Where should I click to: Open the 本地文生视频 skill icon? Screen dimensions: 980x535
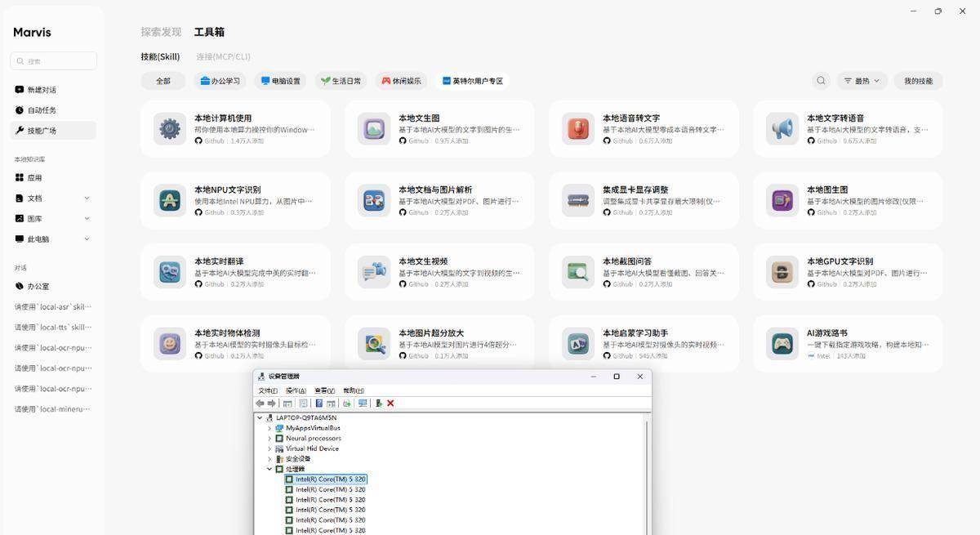[x=374, y=272]
